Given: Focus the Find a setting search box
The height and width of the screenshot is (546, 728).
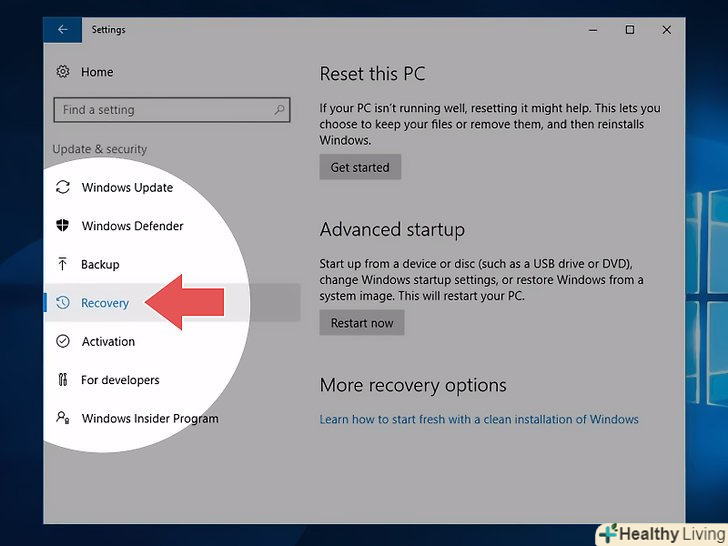Looking at the screenshot, I should point(172,110).
